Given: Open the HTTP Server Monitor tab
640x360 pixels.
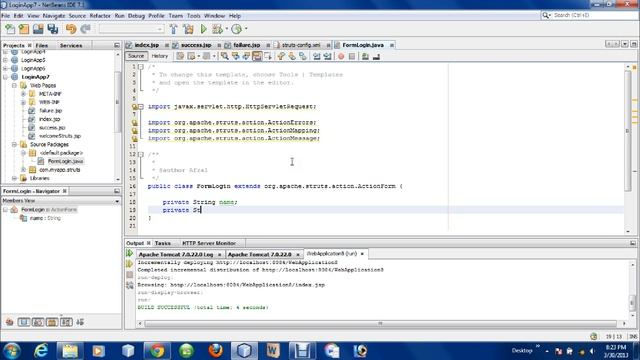Looking at the screenshot, I should pyautogui.click(x=209, y=243).
